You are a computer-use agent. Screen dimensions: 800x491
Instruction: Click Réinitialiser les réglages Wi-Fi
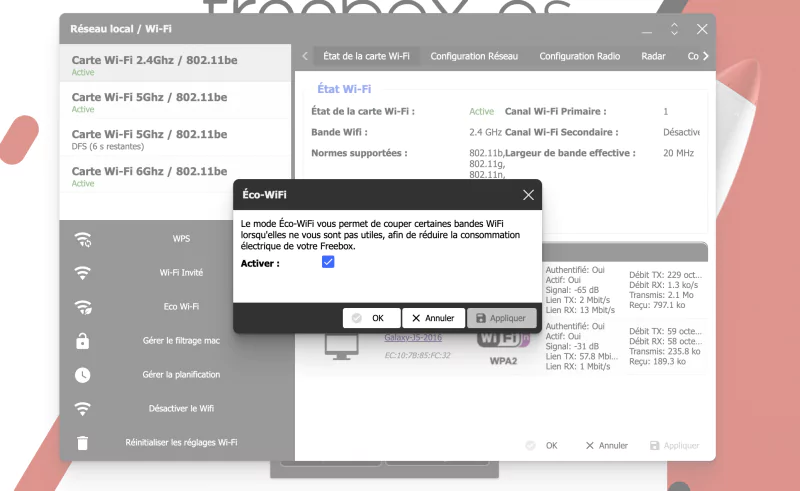pos(181,443)
